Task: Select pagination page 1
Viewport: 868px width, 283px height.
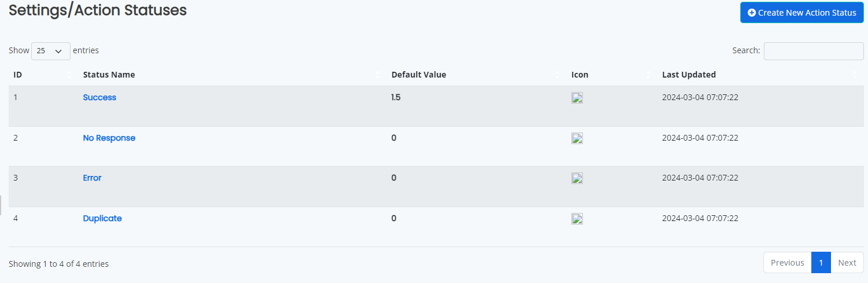Action: click(821, 263)
